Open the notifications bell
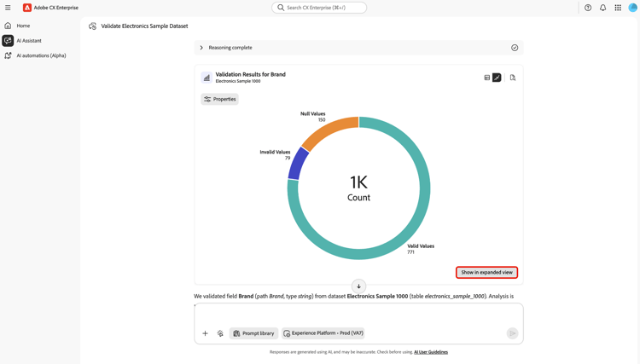Image resolution: width=640 pixels, height=364 pixels. [602, 8]
